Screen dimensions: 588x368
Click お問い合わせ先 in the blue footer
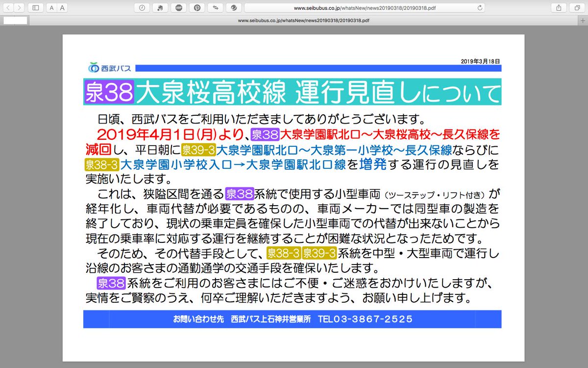pyautogui.click(x=198, y=319)
